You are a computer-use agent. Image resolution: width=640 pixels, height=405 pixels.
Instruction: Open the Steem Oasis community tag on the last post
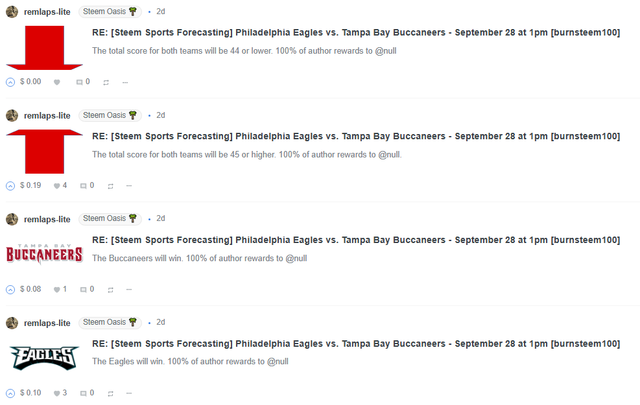point(110,323)
